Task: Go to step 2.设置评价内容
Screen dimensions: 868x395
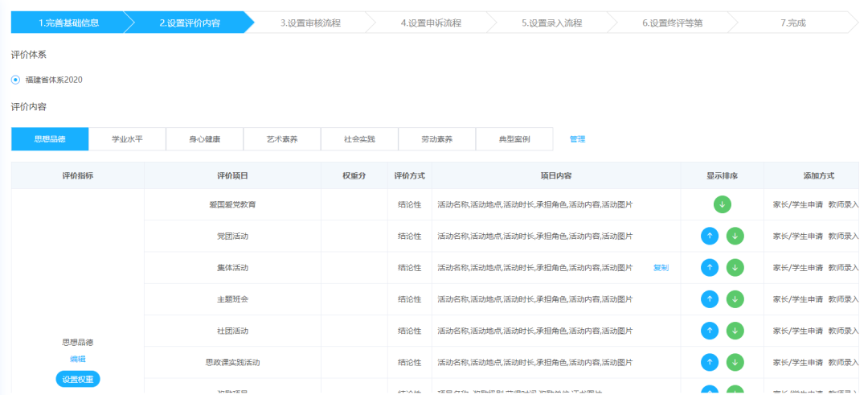Action: 190,23
